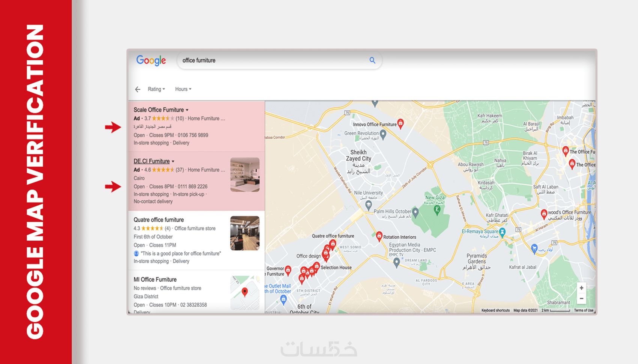Click the New Giza green marker
Image resolution: width=638 pixels, height=364 pixels.
point(437,209)
